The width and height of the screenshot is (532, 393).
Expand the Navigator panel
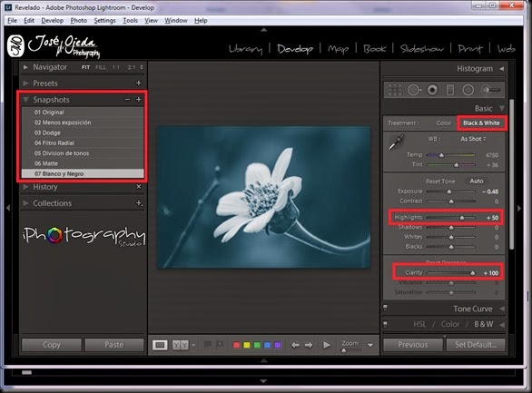(x=25, y=67)
